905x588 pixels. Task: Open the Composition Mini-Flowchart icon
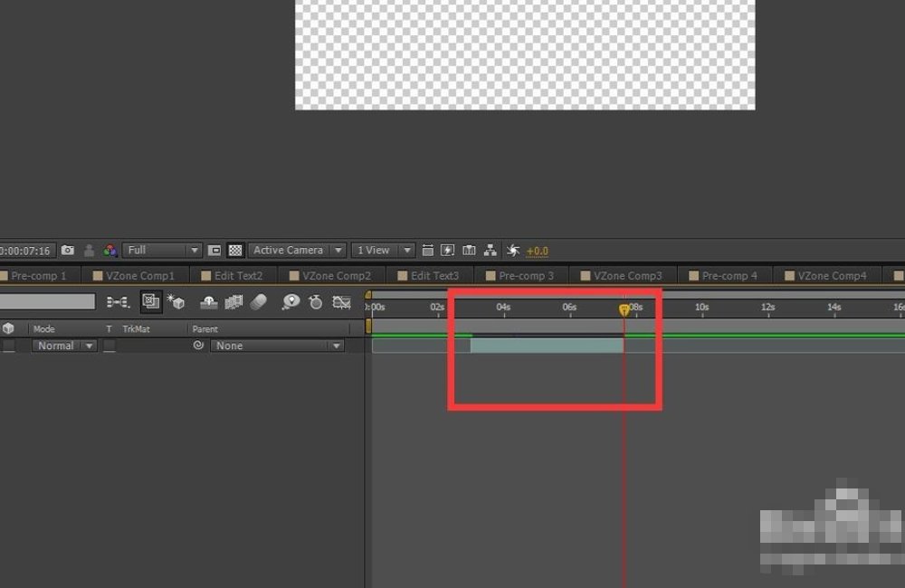[118, 302]
